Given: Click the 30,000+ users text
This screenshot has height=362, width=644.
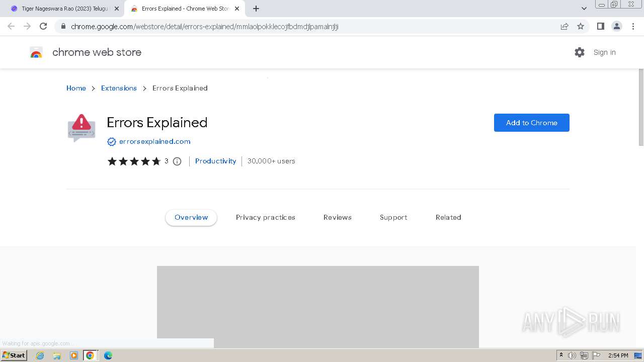Looking at the screenshot, I should (x=271, y=161).
